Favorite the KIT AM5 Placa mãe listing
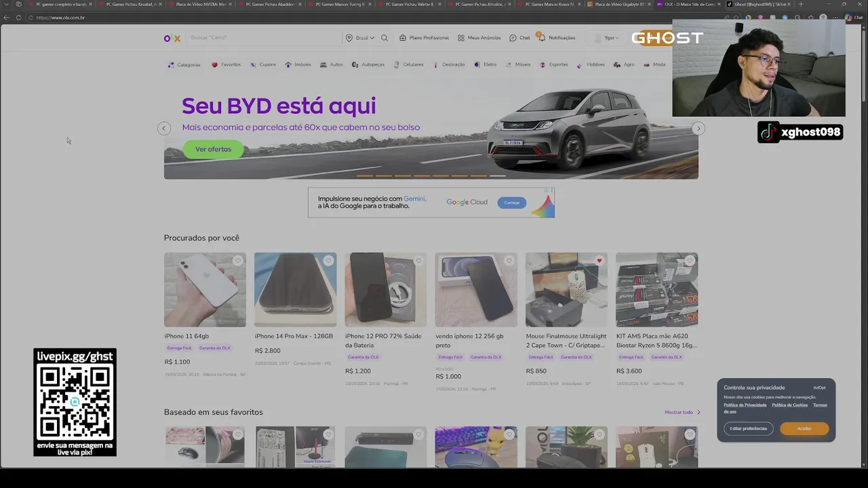 click(690, 261)
